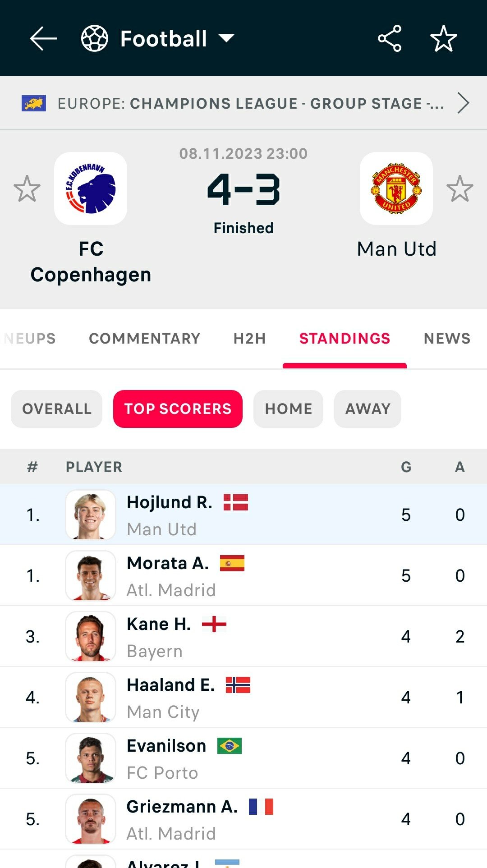The image size is (487, 868).
Task: Open the Football sport dropdown arrow
Action: pyautogui.click(x=226, y=39)
